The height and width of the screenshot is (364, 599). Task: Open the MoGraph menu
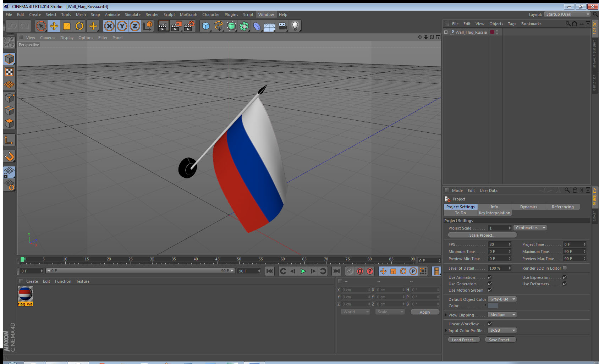click(x=188, y=15)
